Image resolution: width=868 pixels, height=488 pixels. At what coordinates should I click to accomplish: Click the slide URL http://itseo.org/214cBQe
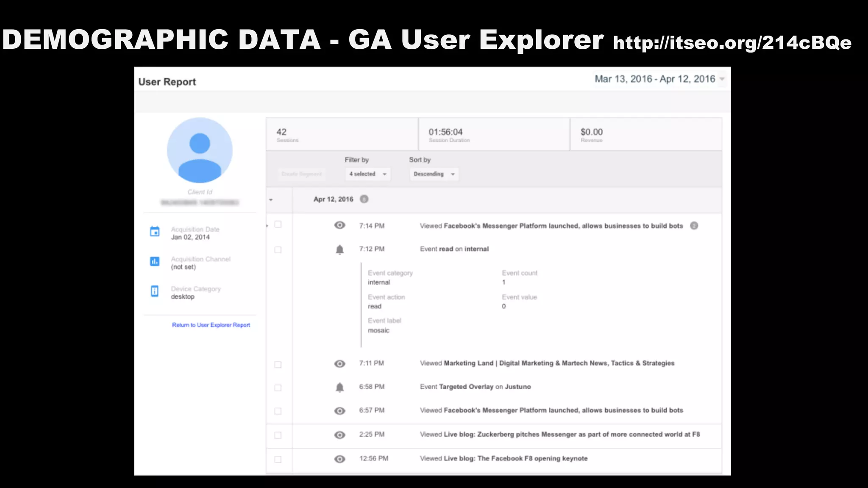click(x=732, y=42)
